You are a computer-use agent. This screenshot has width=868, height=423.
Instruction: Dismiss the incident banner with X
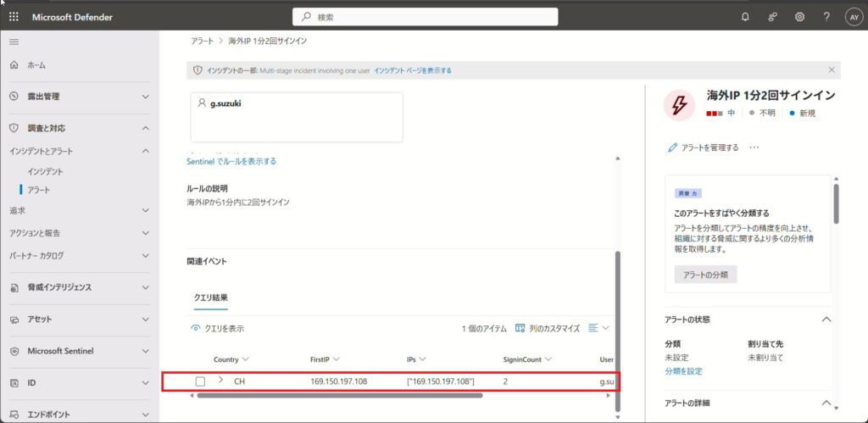tap(832, 70)
